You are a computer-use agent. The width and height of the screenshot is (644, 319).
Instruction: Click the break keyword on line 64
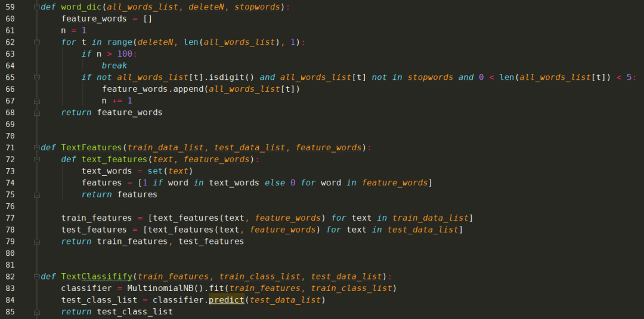pyautogui.click(x=114, y=66)
